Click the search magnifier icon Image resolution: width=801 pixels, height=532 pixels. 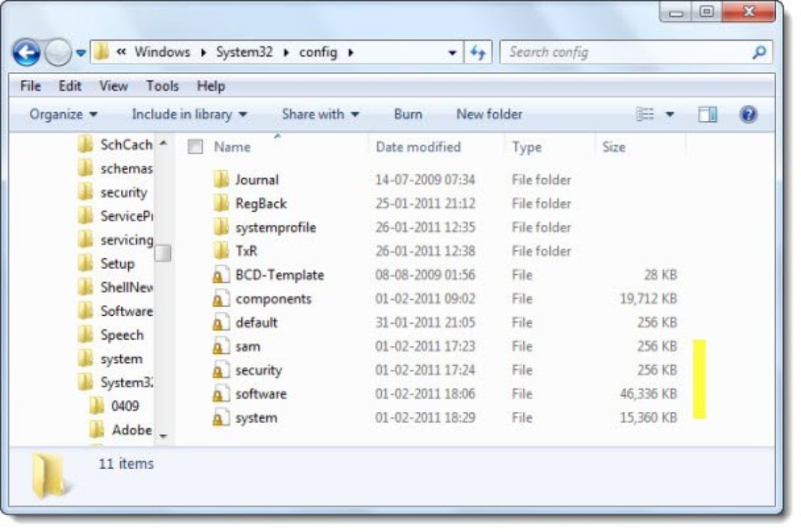click(x=759, y=52)
